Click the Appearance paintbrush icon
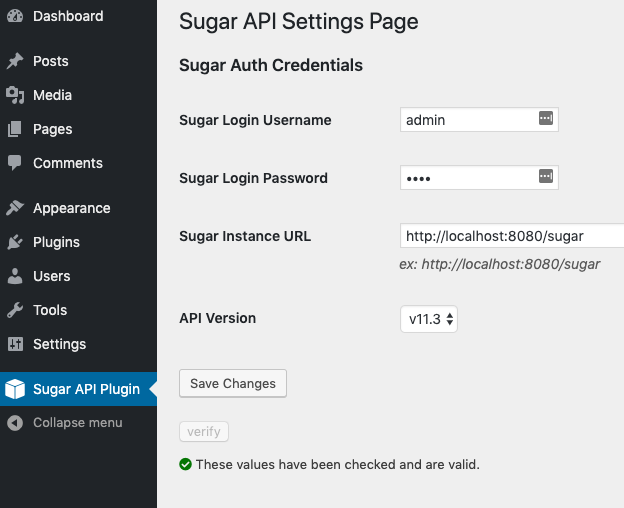 15,208
